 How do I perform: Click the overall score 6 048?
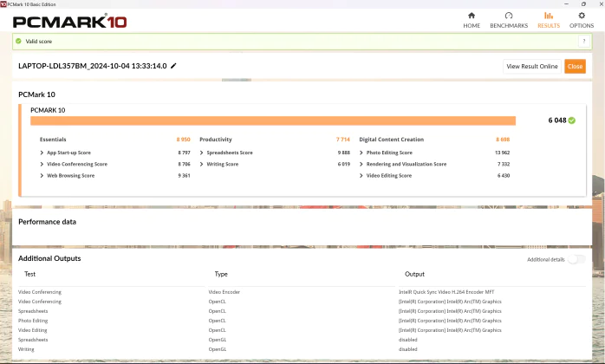pyautogui.click(x=556, y=120)
